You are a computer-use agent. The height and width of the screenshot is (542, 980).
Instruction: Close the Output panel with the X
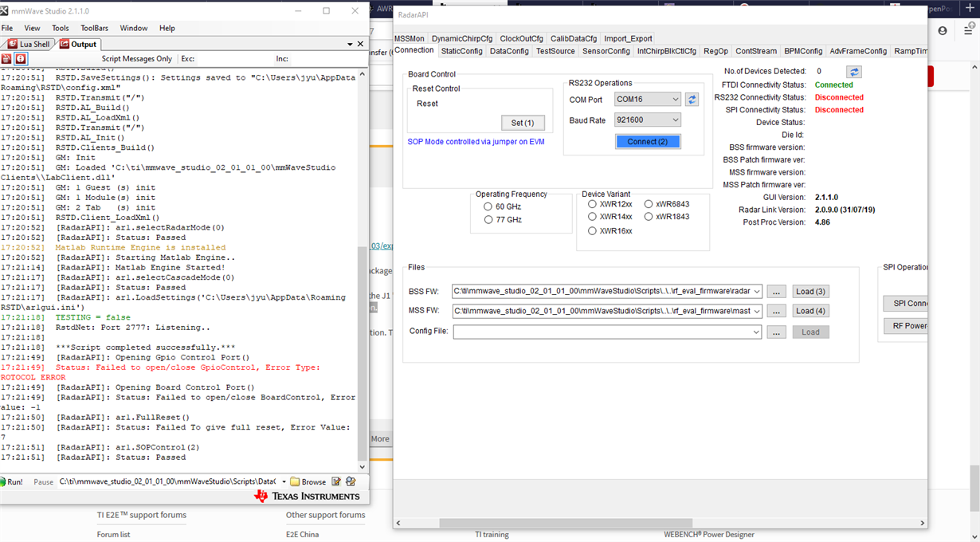tap(361, 44)
